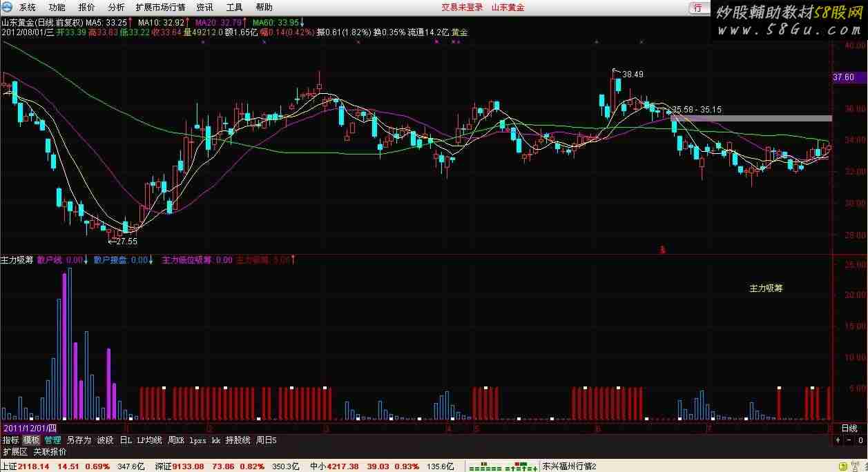The image size is (868, 472).
Task: Click the plus zoom-in button
Action: [x=838, y=440]
